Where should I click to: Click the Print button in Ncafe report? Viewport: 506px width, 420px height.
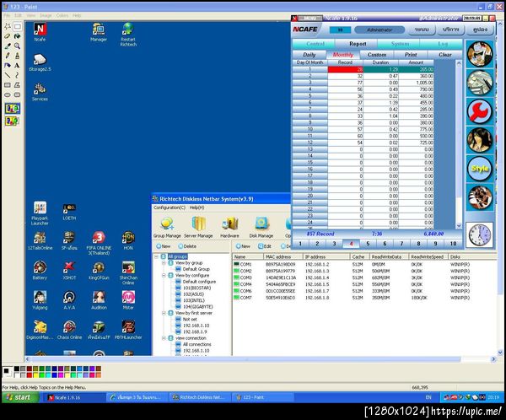(x=411, y=55)
